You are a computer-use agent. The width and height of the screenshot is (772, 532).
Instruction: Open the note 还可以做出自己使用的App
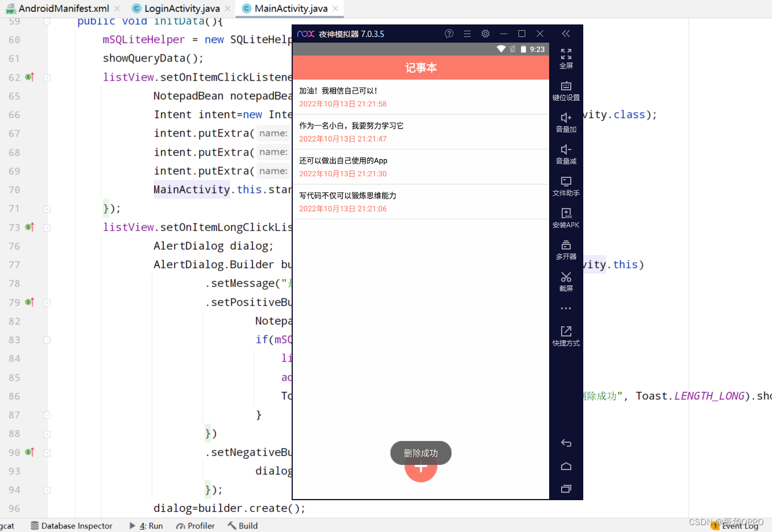[421, 167]
